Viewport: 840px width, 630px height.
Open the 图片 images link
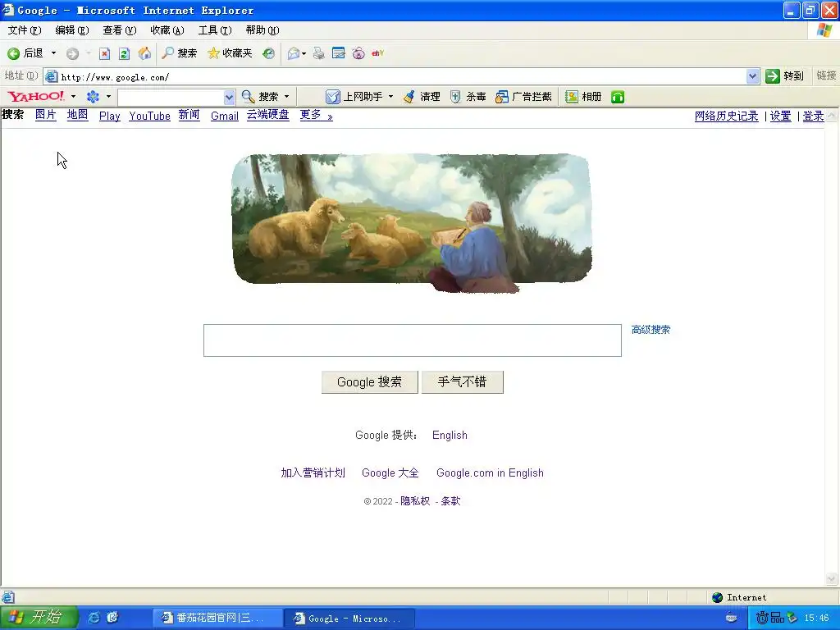[46, 115]
